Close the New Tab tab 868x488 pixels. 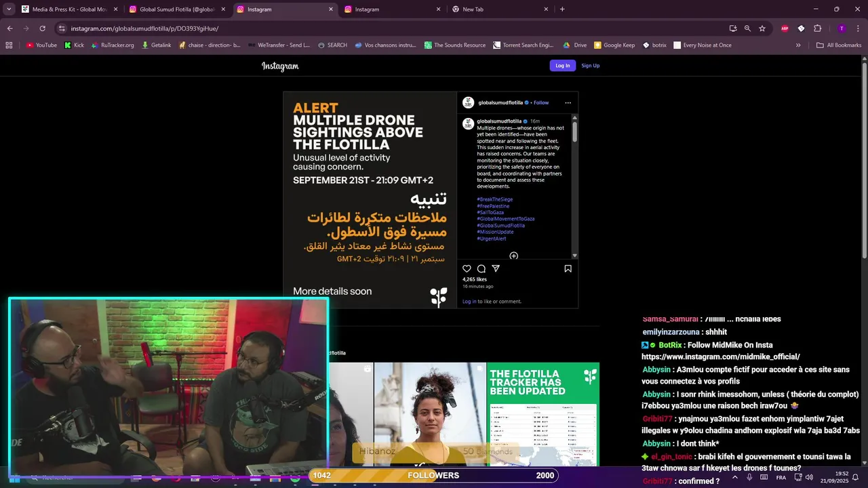click(x=546, y=9)
